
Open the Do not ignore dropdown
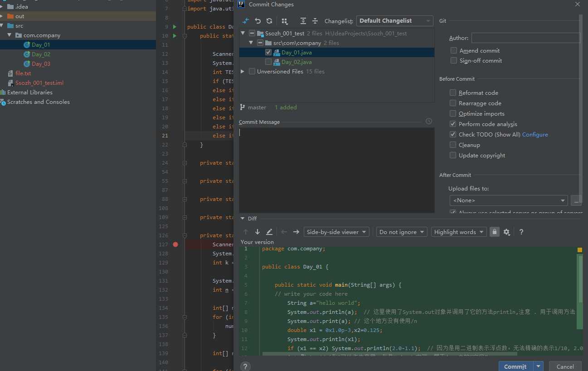pyautogui.click(x=402, y=232)
